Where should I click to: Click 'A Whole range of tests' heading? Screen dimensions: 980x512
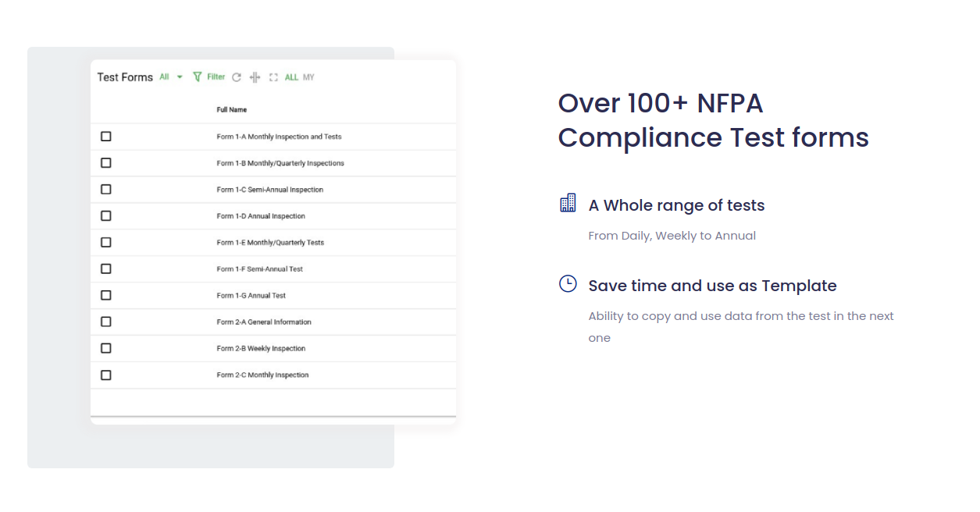tap(676, 205)
